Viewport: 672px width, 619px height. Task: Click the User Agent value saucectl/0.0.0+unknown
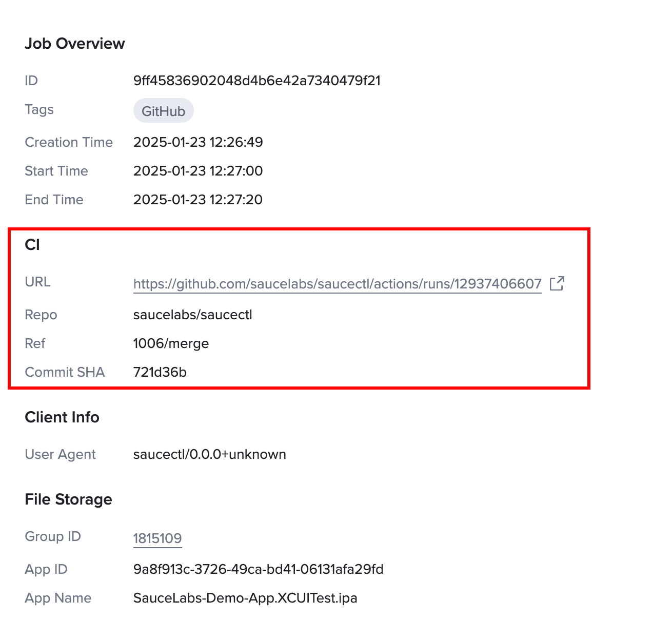coord(209,454)
